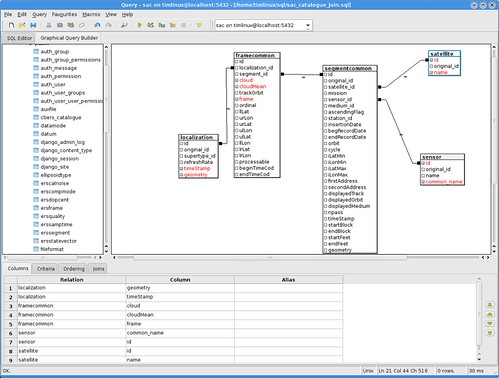Open the File menu
The image size is (499, 378).
click(x=8, y=14)
